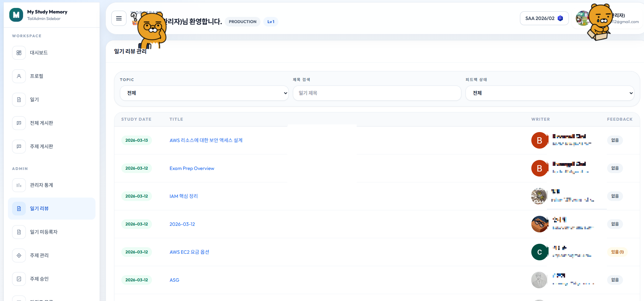Open the AWS EC2 요금 옵션 link

click(190, 252)
